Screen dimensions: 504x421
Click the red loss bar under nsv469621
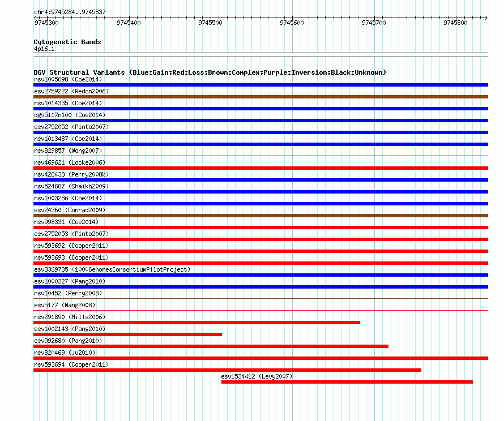(x=260, y=168)
